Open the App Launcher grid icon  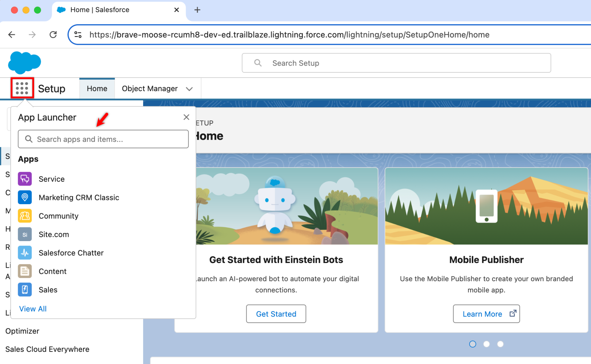[22, 88]
